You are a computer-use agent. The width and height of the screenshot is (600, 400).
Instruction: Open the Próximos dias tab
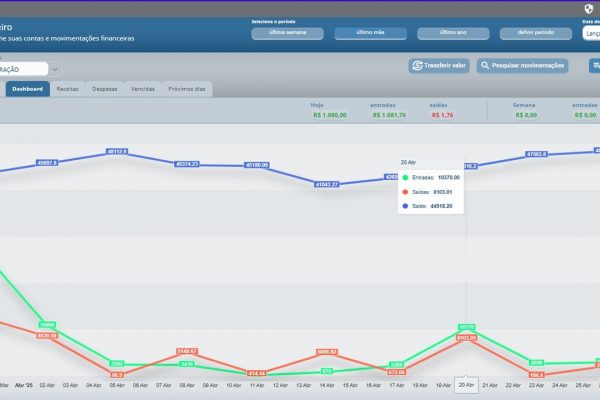187,89
